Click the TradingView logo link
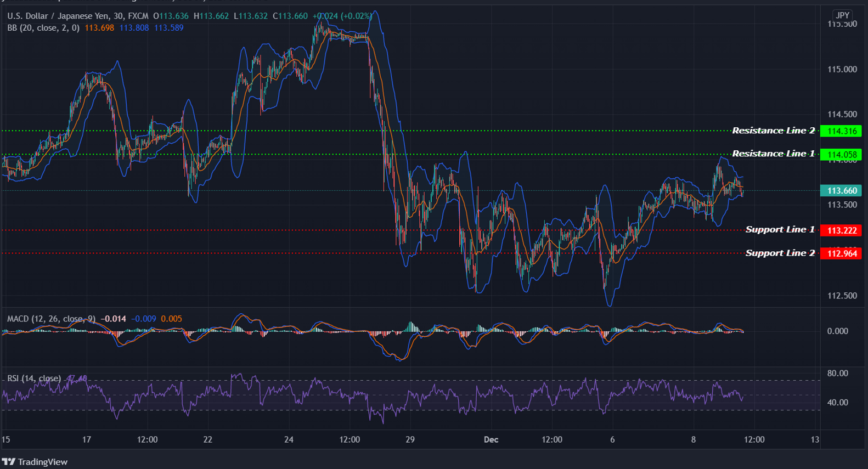 [x=35, y=462]
